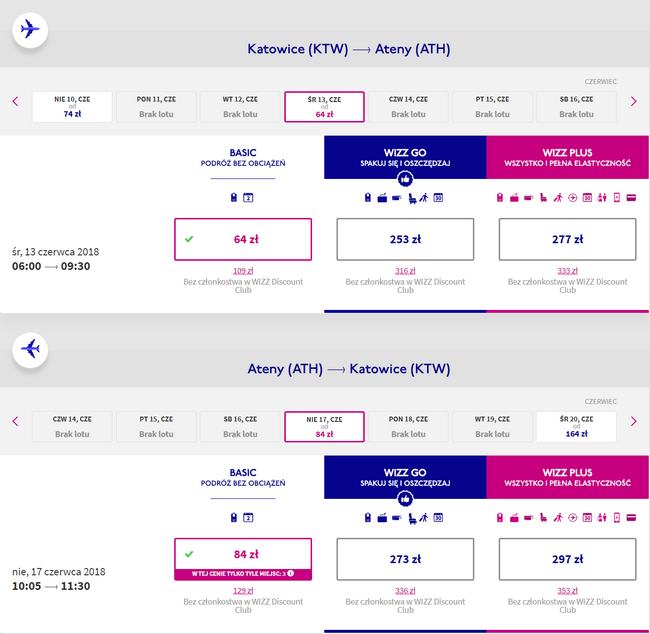Select the CZW 14, CZE outbound date tab

pyautogui.click(x=408, y=107)
